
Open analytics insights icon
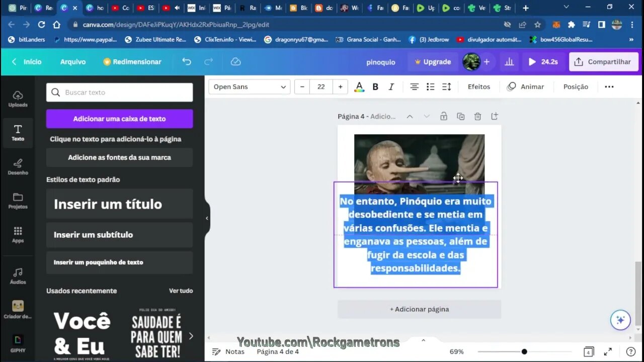(x=509, y=62)
